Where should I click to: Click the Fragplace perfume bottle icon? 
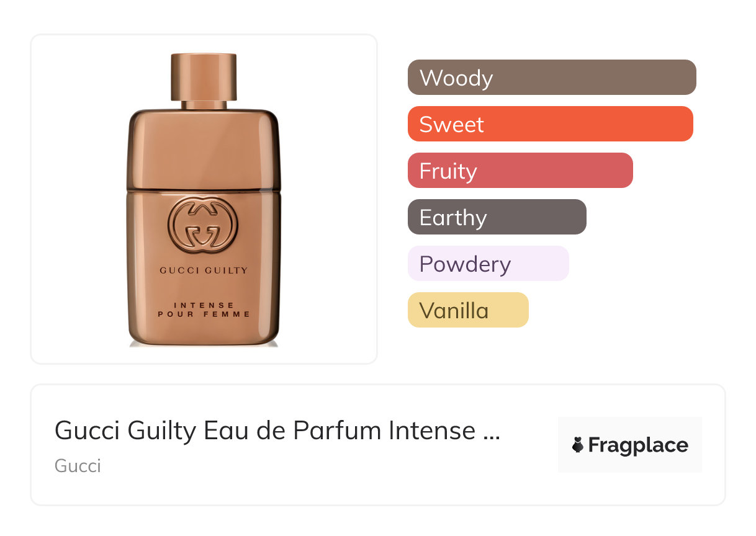578,445
